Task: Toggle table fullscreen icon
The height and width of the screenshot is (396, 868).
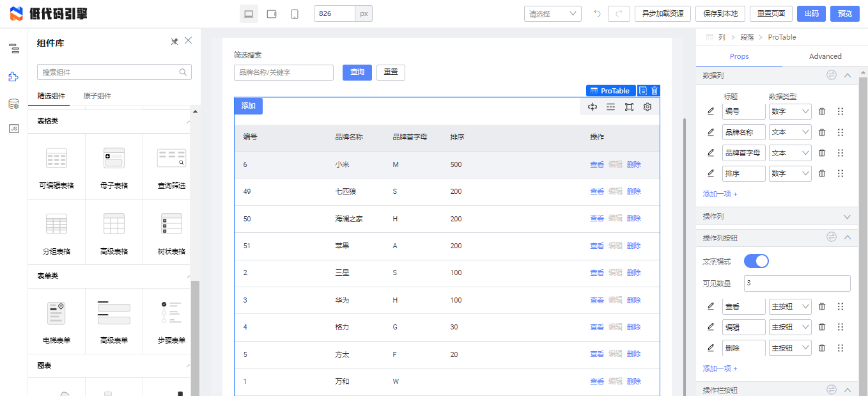Action: click(629, 107)
